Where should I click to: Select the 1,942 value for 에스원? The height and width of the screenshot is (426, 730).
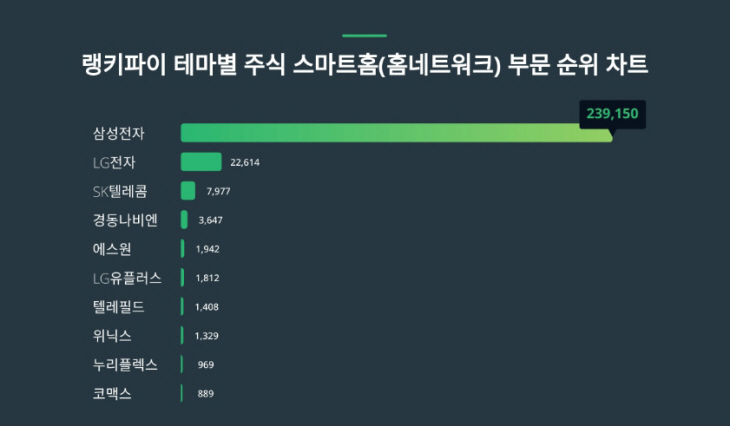(208, 249)
